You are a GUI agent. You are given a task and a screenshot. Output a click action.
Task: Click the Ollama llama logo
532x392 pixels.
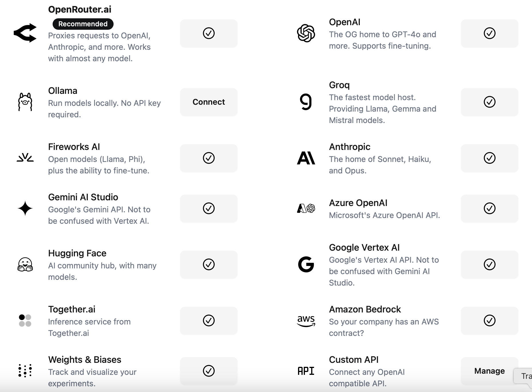click(25, 102)
